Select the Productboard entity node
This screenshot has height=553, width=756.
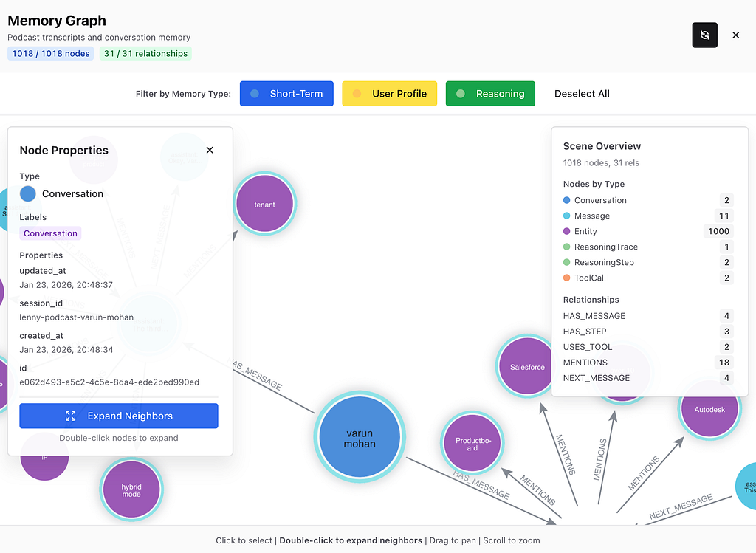472,443
